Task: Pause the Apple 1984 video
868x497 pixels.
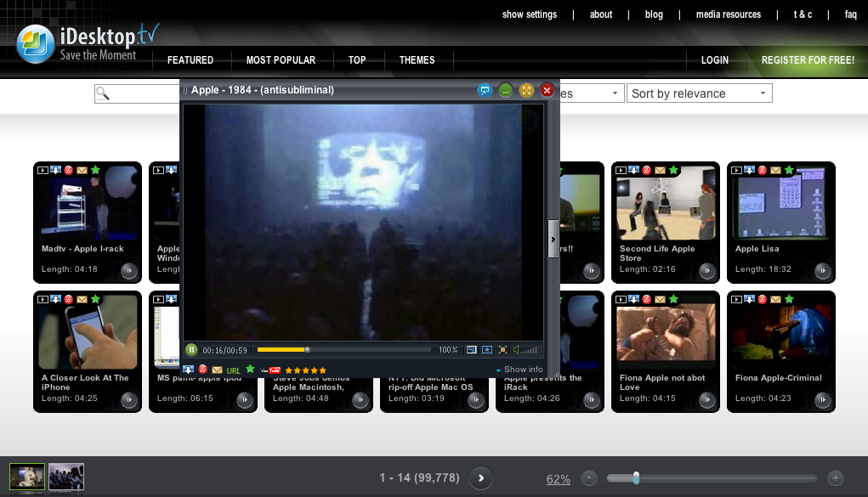Action: tap(191, 350)
